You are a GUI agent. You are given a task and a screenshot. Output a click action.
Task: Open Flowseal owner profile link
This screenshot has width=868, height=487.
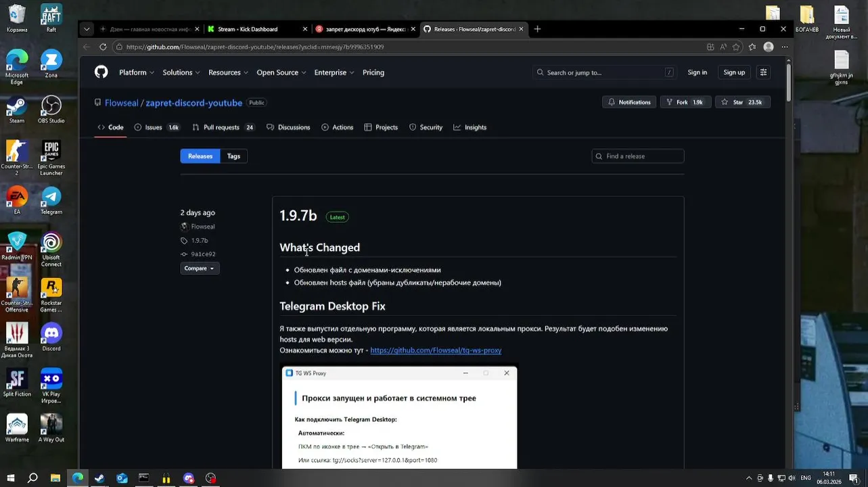[122, 103]
